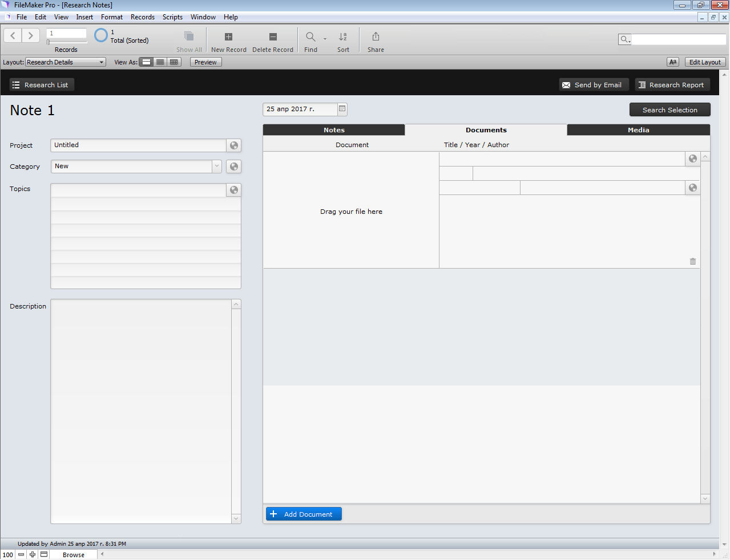Click the Find magnifier icon

pos(310,37)
